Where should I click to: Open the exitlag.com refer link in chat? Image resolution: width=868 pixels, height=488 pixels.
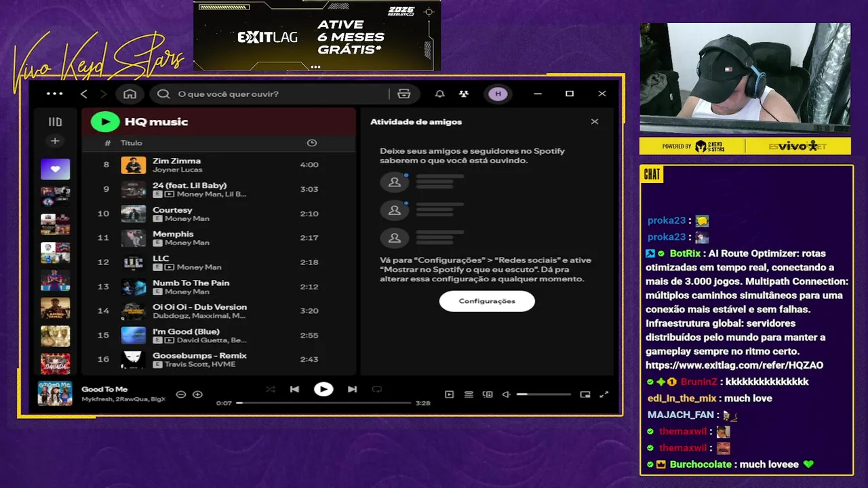(x=734, y=365)
